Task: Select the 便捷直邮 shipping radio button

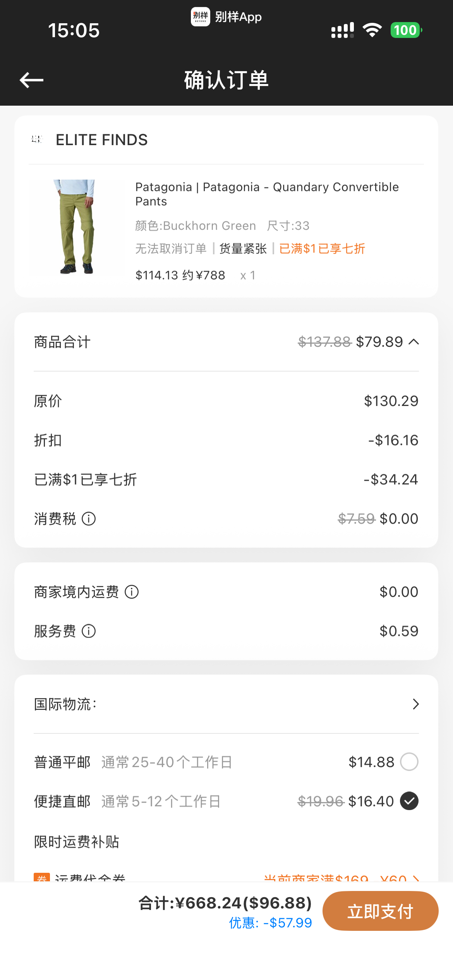Action: [x=409, y=801]
